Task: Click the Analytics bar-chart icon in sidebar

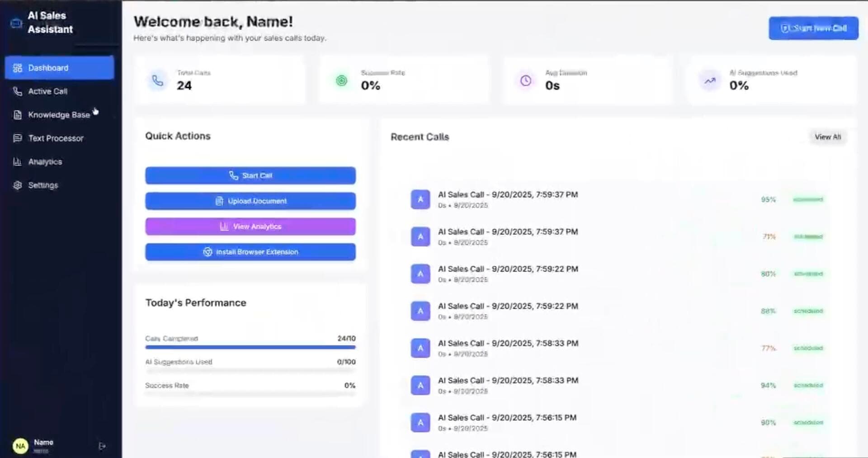Action: [x=17, y=162]
